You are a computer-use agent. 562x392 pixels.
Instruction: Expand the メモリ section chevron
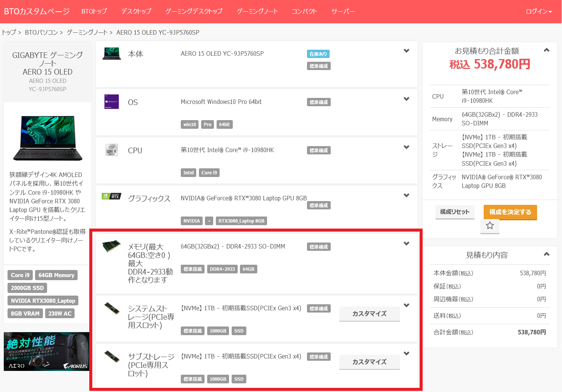pos(406,244)
